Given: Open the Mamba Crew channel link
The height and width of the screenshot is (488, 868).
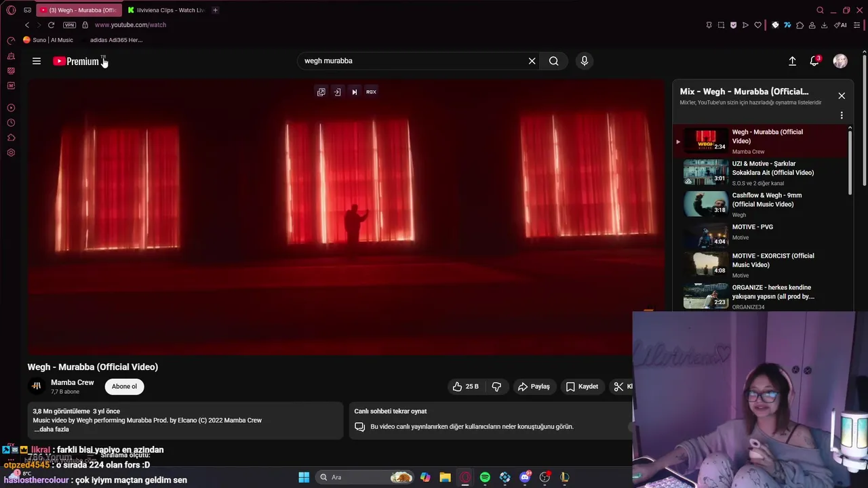Looking at the screenshot, I should click(72, 382).
